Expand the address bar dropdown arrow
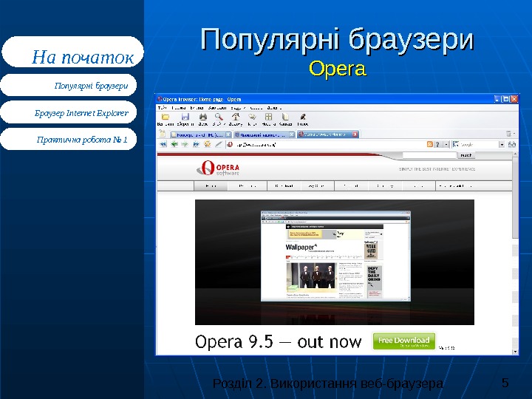The width and height of the screenshot is (532, 399). pos(446,144)
